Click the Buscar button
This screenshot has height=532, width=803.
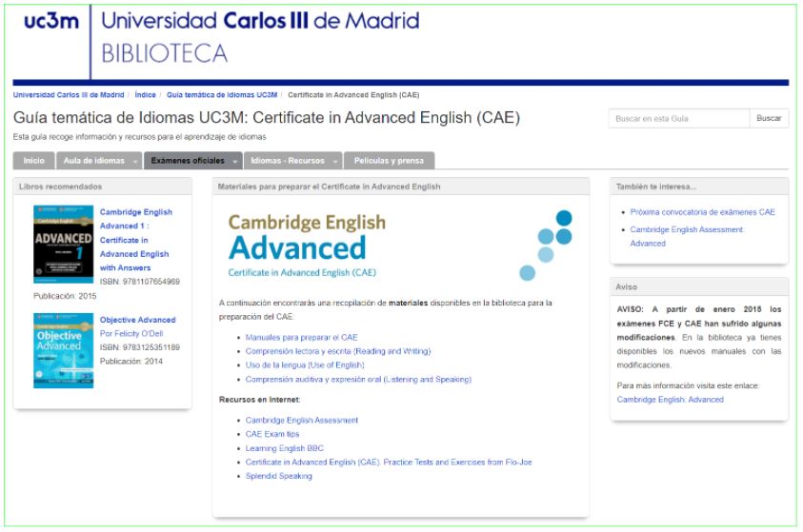pos(769,118)
